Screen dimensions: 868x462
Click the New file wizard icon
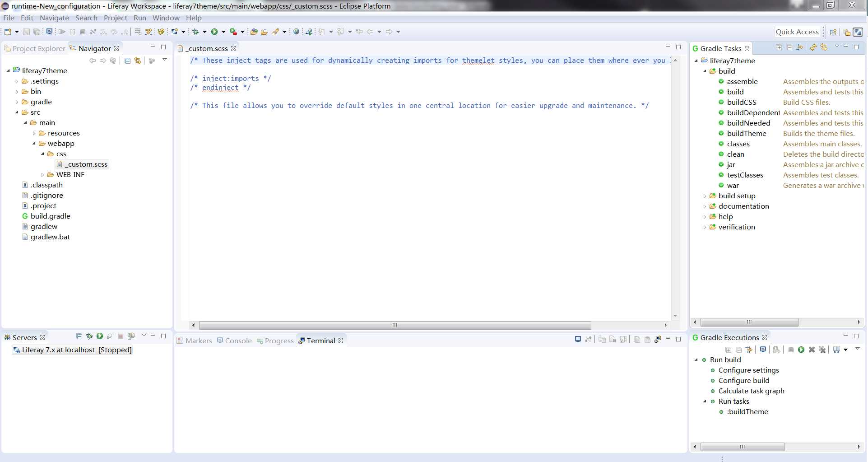[8, 32]
